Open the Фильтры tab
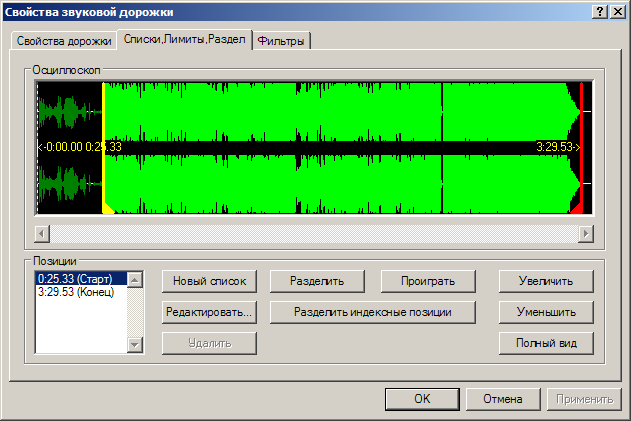The image size is (631, 421). coord(281,41)
